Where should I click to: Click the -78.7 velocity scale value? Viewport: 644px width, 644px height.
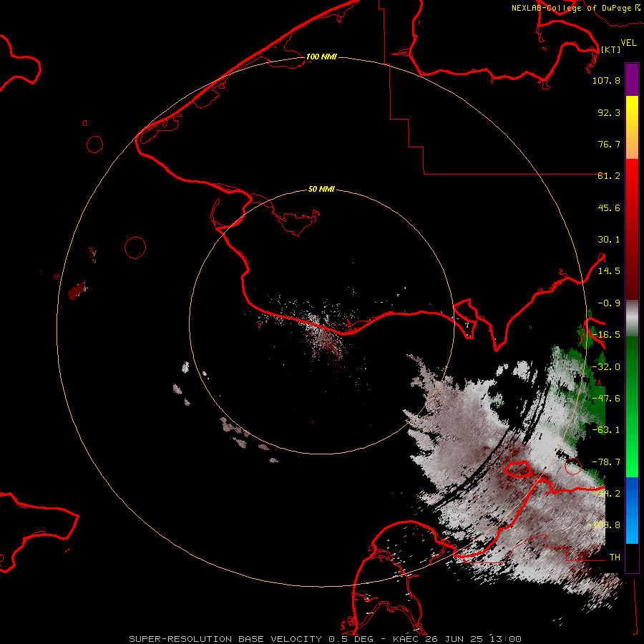(606, 462)
